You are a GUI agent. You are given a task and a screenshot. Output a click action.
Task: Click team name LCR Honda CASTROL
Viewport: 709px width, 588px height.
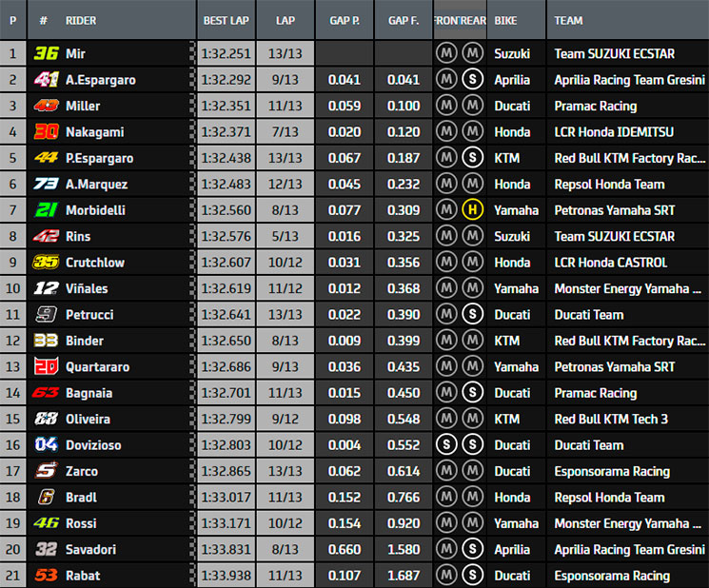pyautogui.click(x=611, y=263)
